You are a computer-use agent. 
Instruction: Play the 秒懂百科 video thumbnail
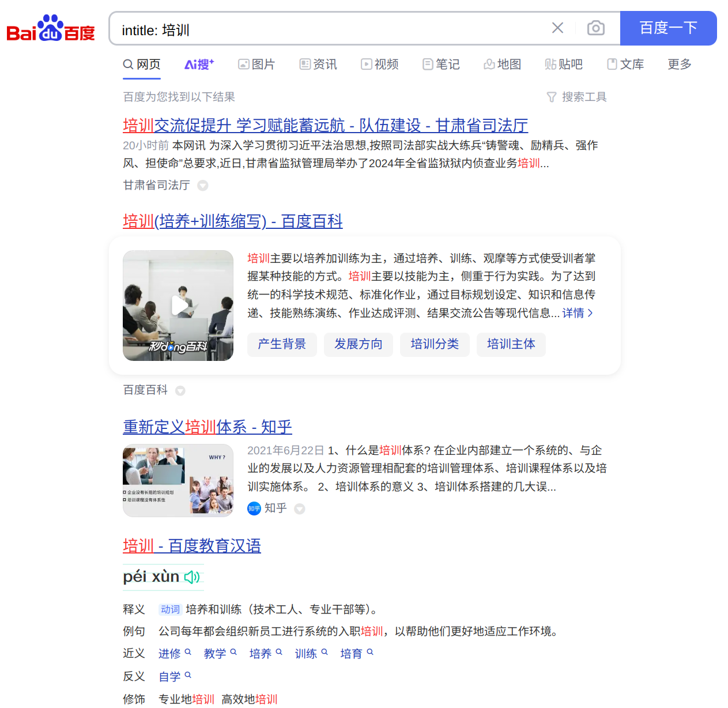click(178, 306)
